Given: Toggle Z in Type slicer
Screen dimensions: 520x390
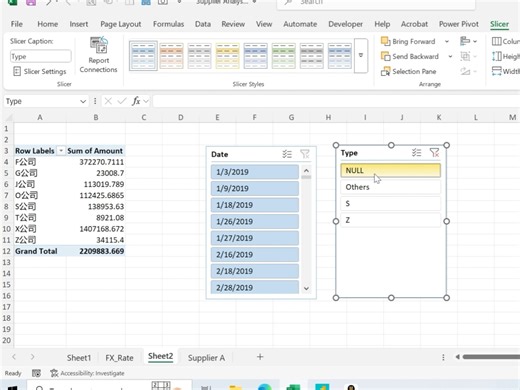Looking at the screenshot, I should click(x=390, y=220).
